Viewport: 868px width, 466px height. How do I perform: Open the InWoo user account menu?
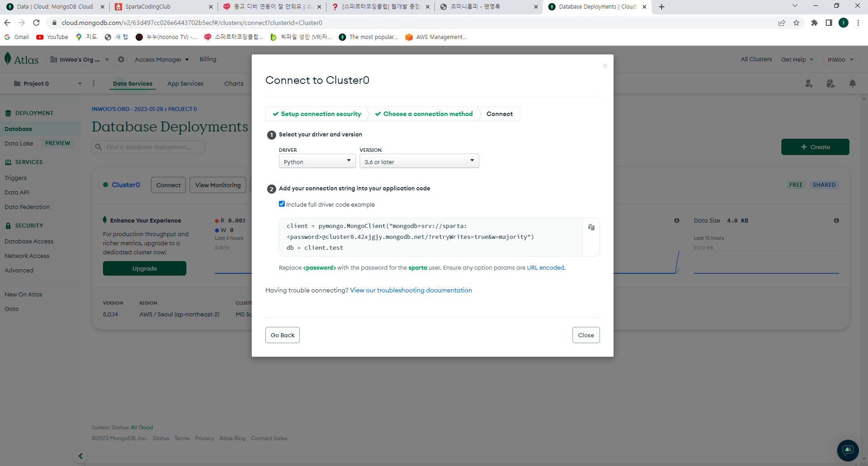click(840, 59)
